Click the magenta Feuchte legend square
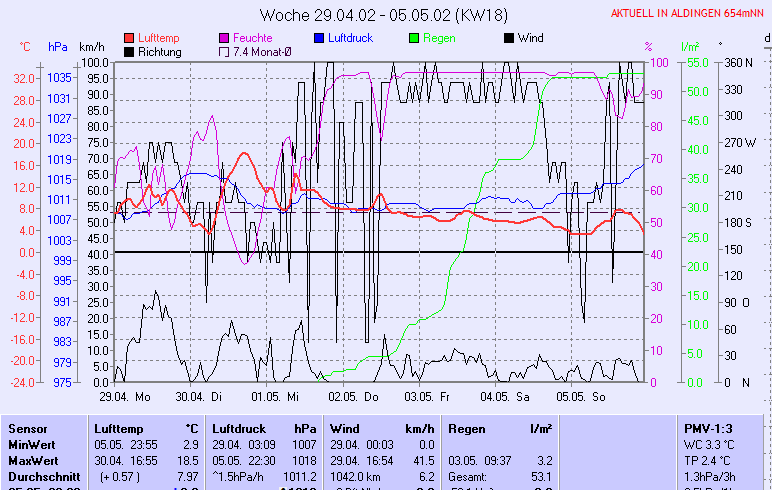The width and height of the screenshot is (772, 490). pos(224,38)
